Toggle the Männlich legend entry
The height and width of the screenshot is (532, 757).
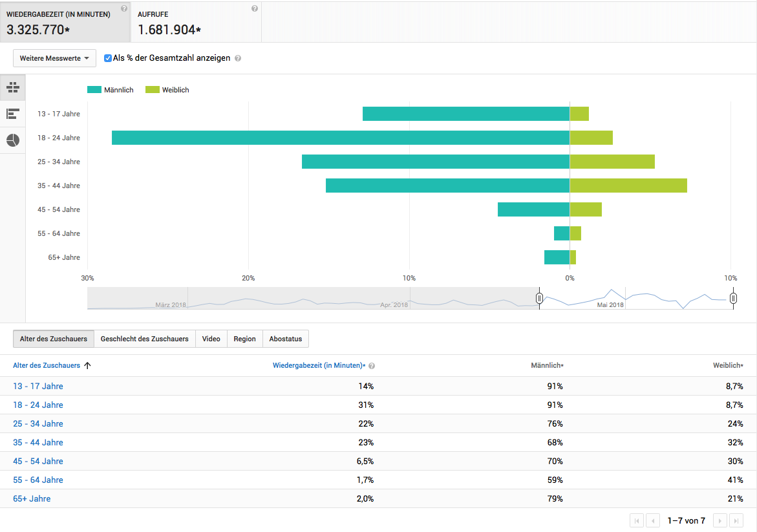pyautogui.click(x=111, y=90)
